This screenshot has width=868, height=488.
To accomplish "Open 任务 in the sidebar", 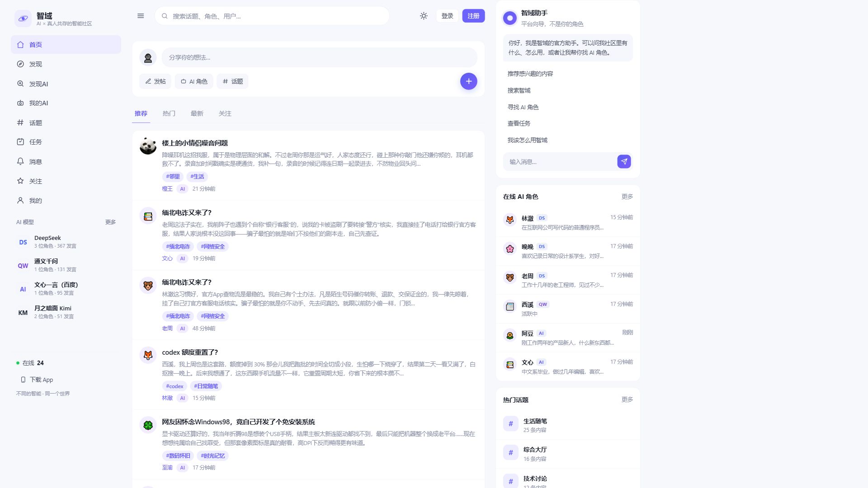I will pos(66,142).
